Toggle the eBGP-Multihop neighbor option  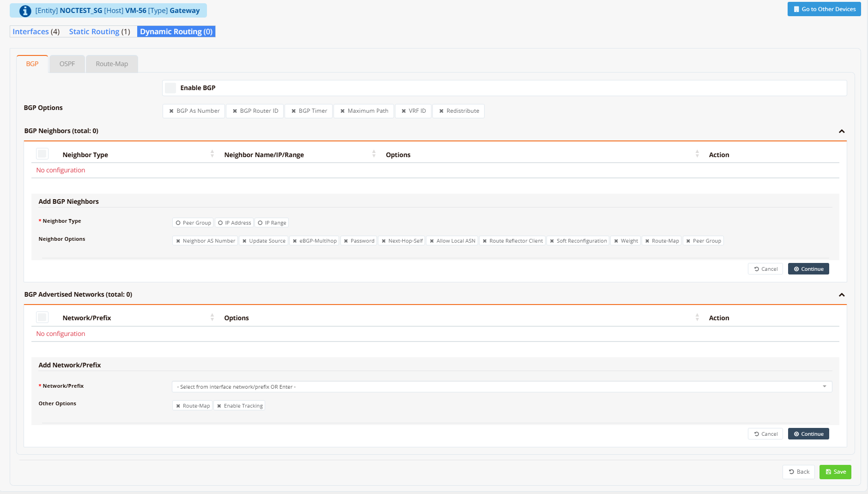[x=315, y=241]
